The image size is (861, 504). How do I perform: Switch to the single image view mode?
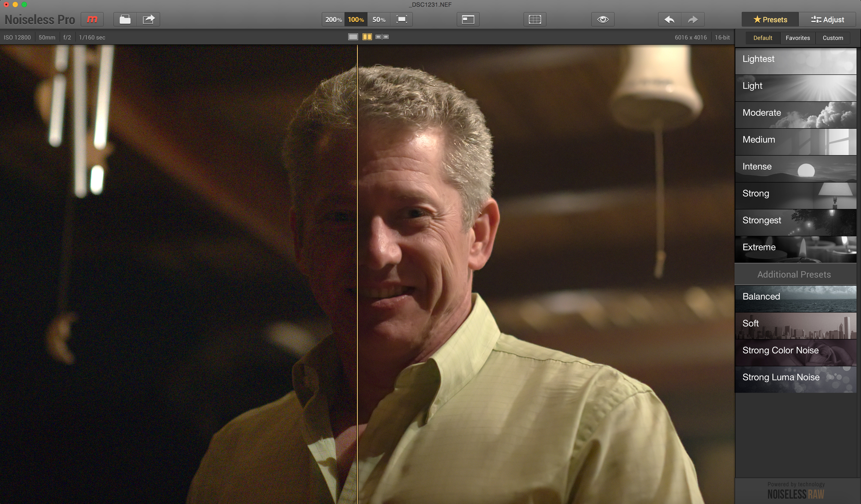pyautogui.click(x=353, y=37)
